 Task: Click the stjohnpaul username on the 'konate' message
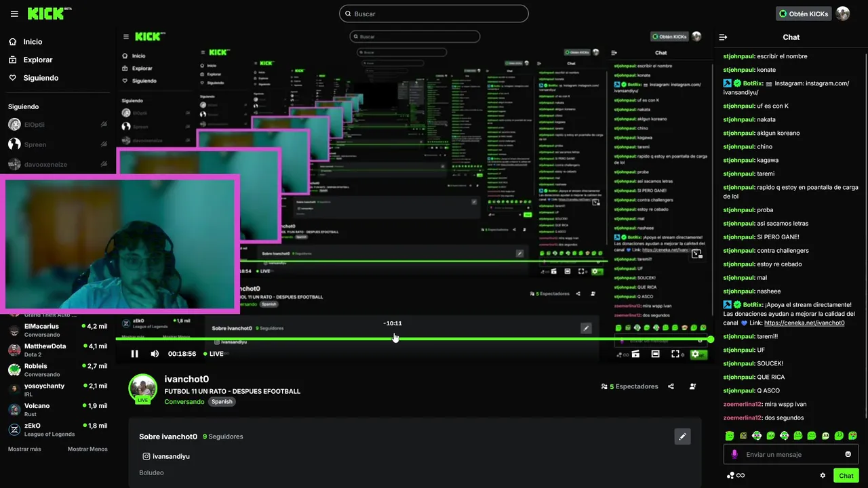tap(738, 70)
